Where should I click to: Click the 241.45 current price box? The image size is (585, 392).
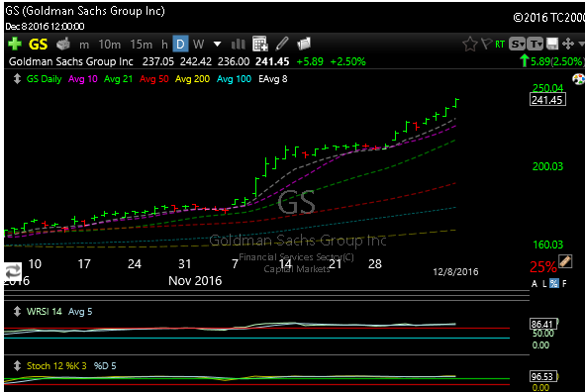[x=547, y=100]
